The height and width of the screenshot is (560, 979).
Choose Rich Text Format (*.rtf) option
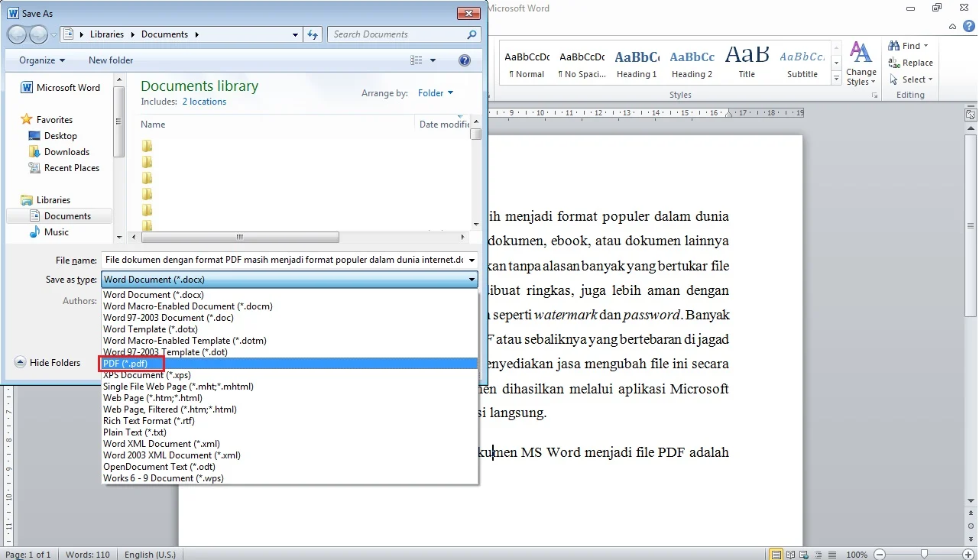pyautogui.click(x=290, y=421)
